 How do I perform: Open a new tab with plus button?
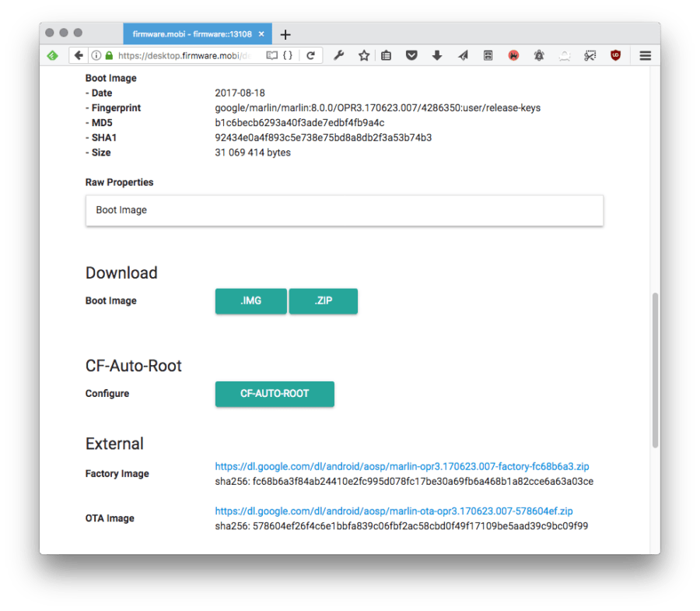click(285, 34)
